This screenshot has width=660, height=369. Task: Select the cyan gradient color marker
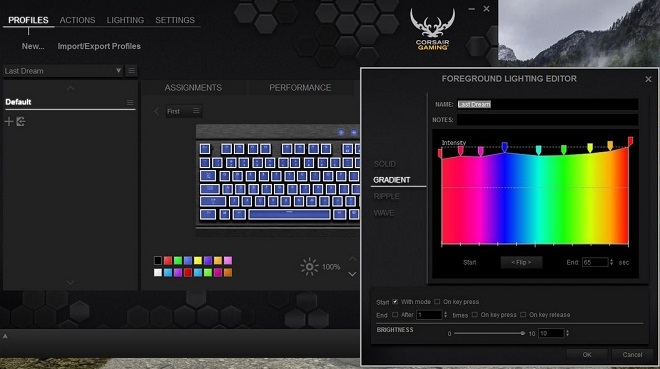coord(538,150)
